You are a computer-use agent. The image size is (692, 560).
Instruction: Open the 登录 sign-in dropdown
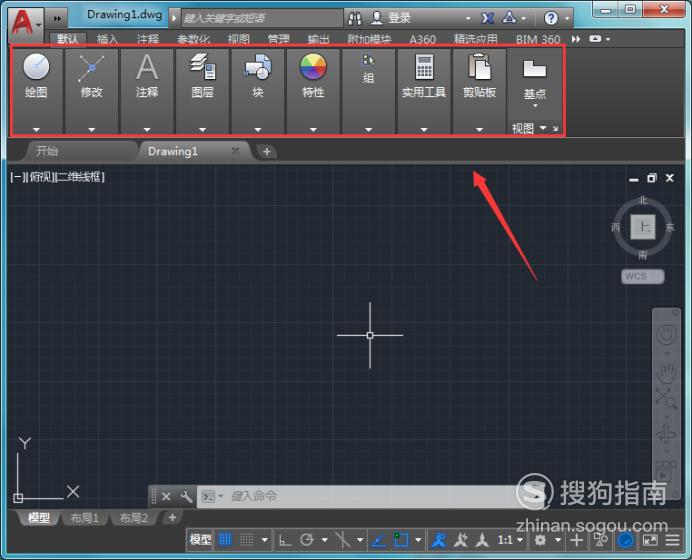pyautogui.click(x=468, y=19)
